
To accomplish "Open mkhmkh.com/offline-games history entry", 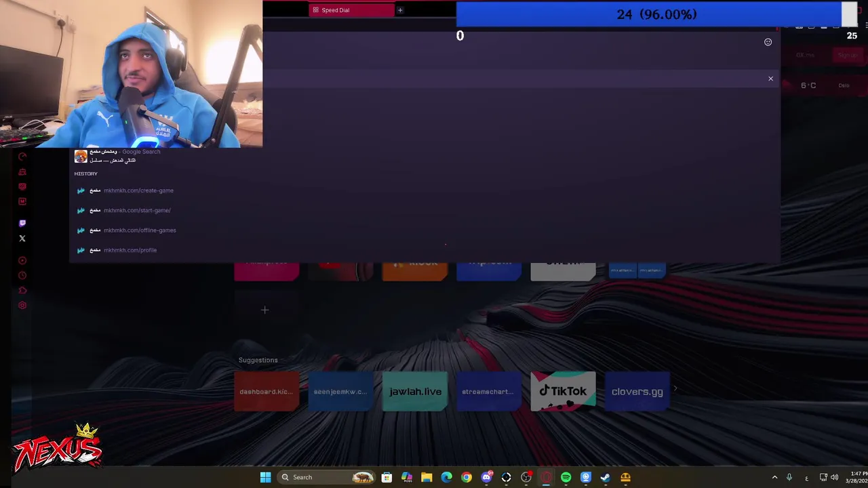I will (425, 230).
